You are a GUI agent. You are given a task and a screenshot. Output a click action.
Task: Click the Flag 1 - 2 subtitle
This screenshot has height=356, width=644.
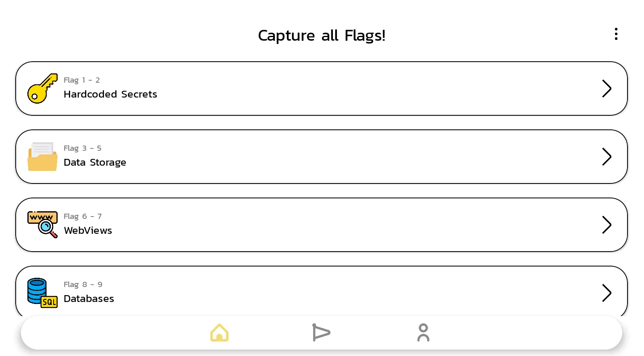(x=82, y=80)
